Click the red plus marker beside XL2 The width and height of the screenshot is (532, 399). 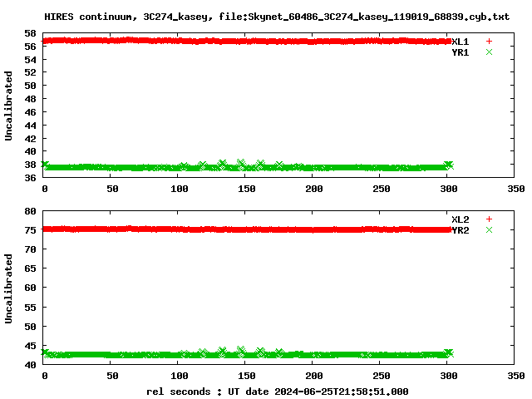tap(489, 219)
